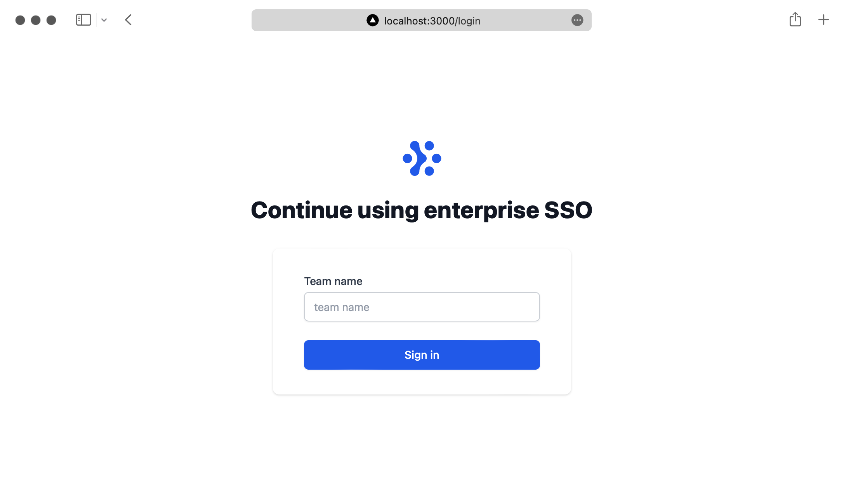Click empty address bar area left of favicon
Viewport: 844px width, 504px height.
307,20
